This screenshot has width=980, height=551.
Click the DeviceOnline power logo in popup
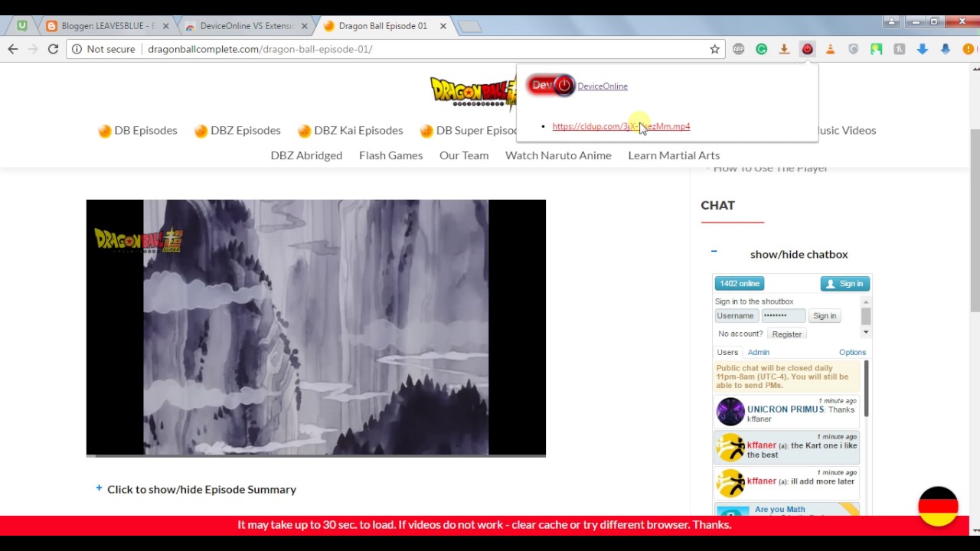(x=550, y=85)
